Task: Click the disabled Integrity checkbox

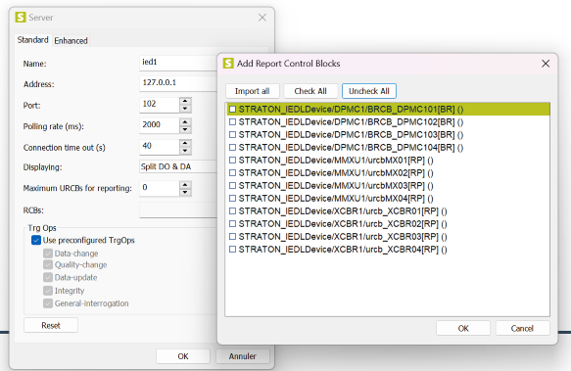Action: tap(48, 291)
